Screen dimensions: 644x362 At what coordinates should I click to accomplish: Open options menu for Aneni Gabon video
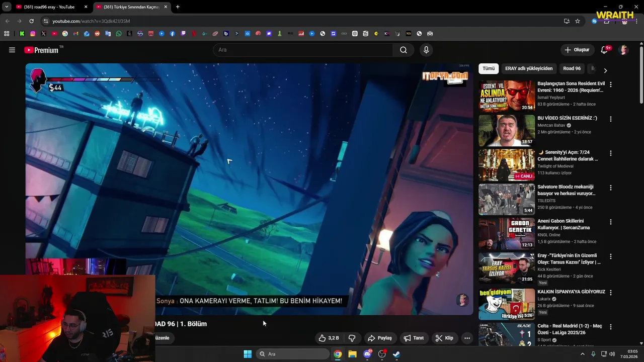[611, 222]
